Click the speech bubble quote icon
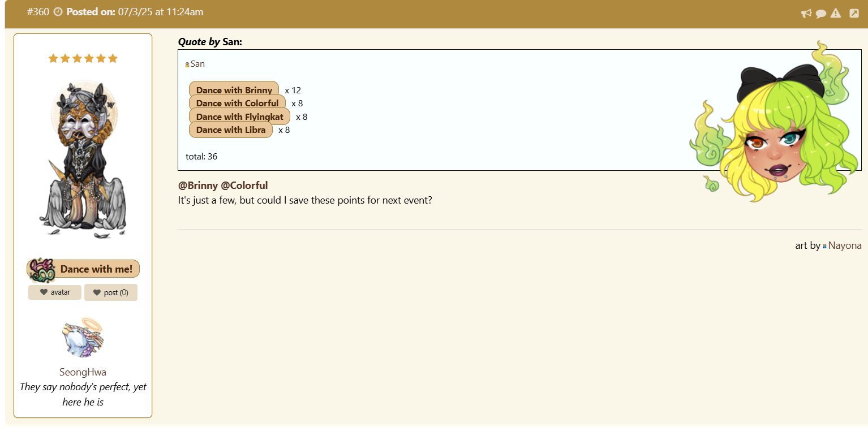Image resolution: width=868 pixels, height=427 pixels. pyautogui.click(x=821, y=14)
